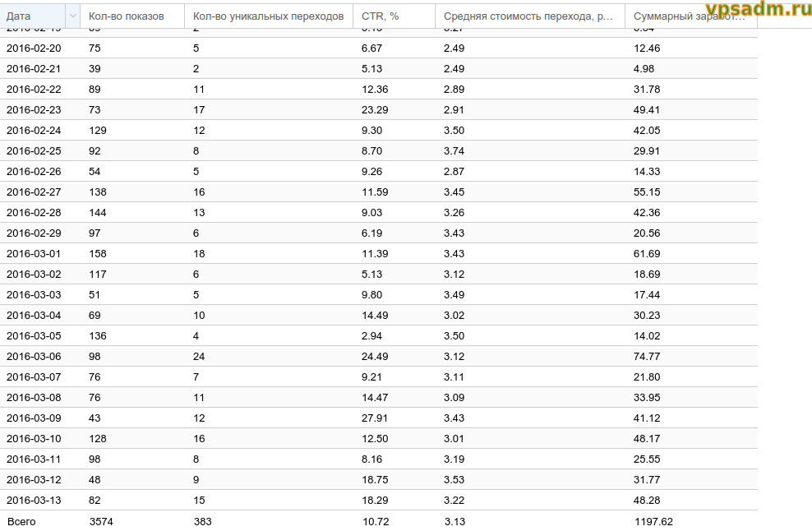The image size is (812, 531).
Task: Click the 2016-03-06 date cell
Action: pos(34,357)
